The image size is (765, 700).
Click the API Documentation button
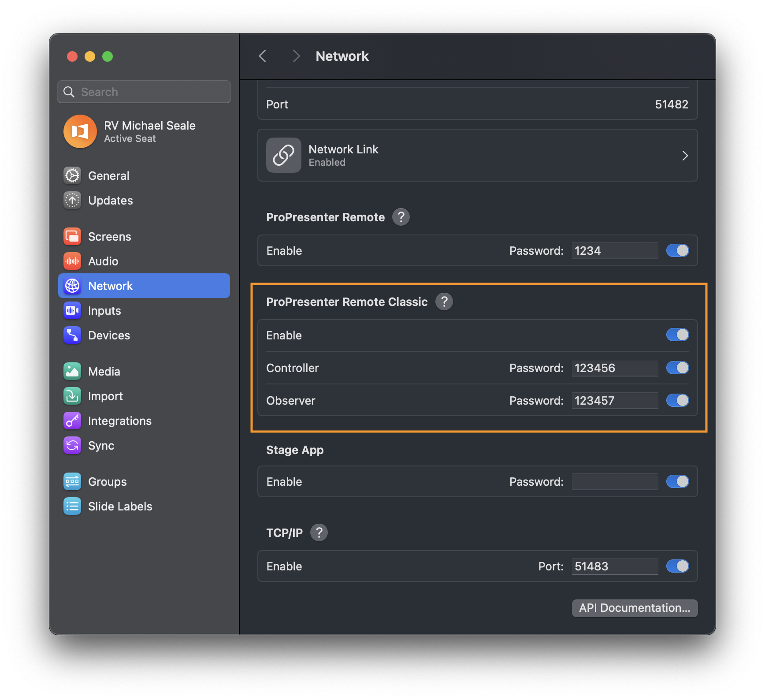(635, 608)
